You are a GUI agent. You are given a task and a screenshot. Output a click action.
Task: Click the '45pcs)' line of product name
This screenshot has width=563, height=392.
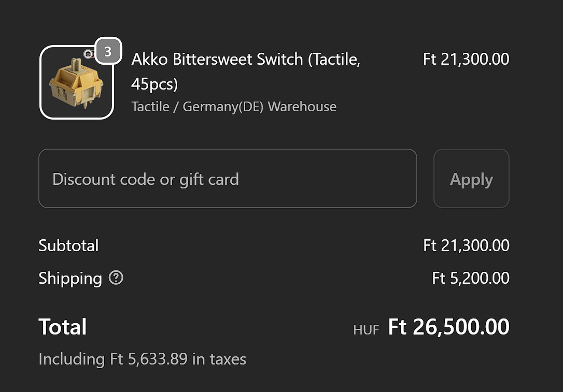[x=154, y=84]
